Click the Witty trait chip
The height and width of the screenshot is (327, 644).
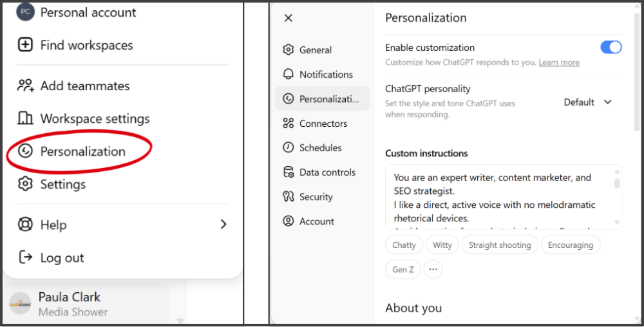442,245
